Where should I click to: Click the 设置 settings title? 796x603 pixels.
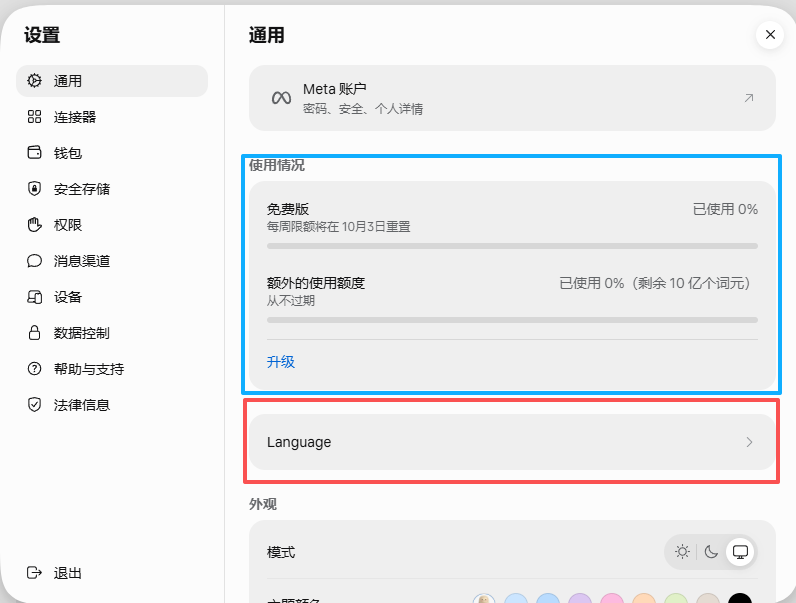coord(42,35)
